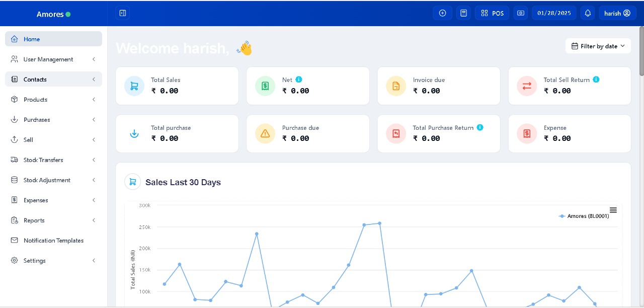Click the Purchases download arrow icon
This screenshot has width=644, height=308.
pos(14,119)
